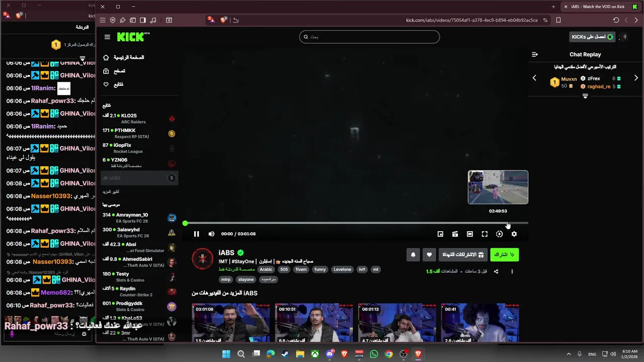Share the video via share icon

[496, 271]
